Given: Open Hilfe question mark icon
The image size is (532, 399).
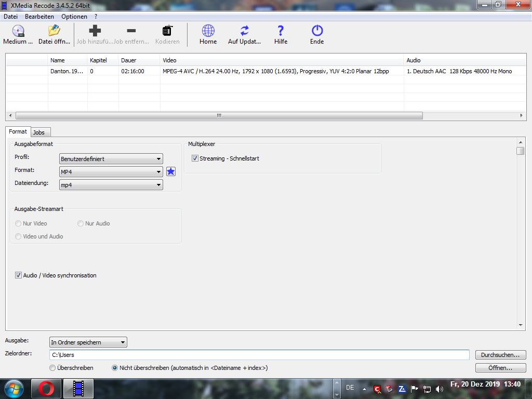Looking at the screenshot, I should click(281, 31).
